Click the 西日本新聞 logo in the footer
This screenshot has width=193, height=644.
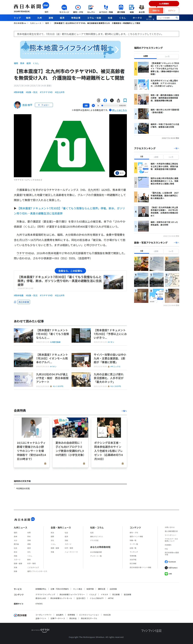pos(20,615)
